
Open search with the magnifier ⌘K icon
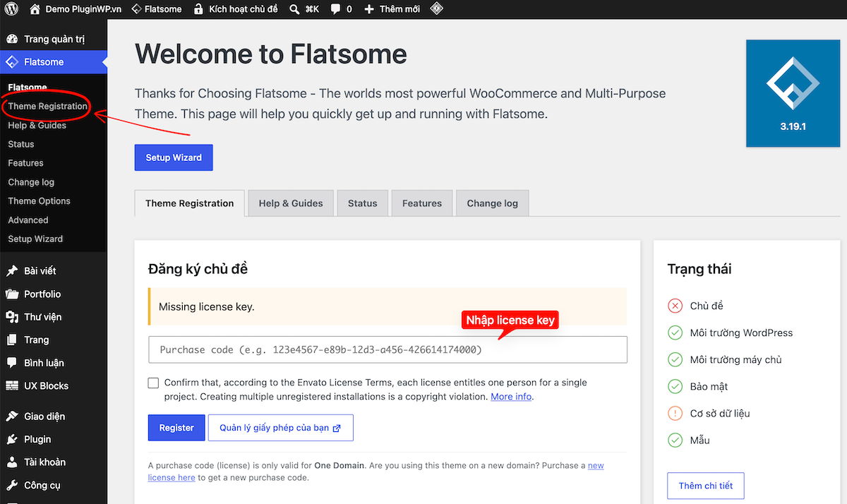295,9
